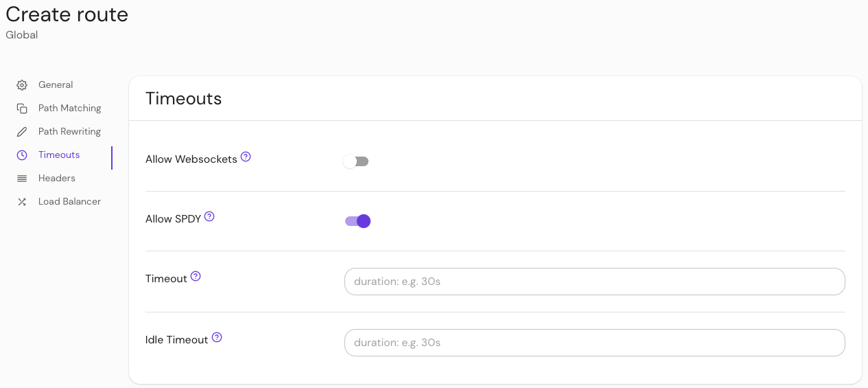The image size is (868, 388).
Task: Enable the Allow Websockets toggle
Action: (x=356, y=161)
